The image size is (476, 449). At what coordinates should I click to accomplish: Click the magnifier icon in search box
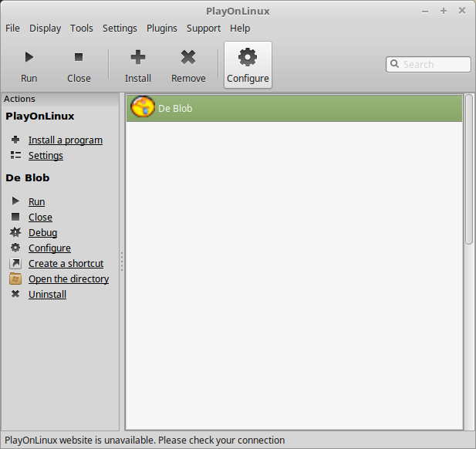394,64
